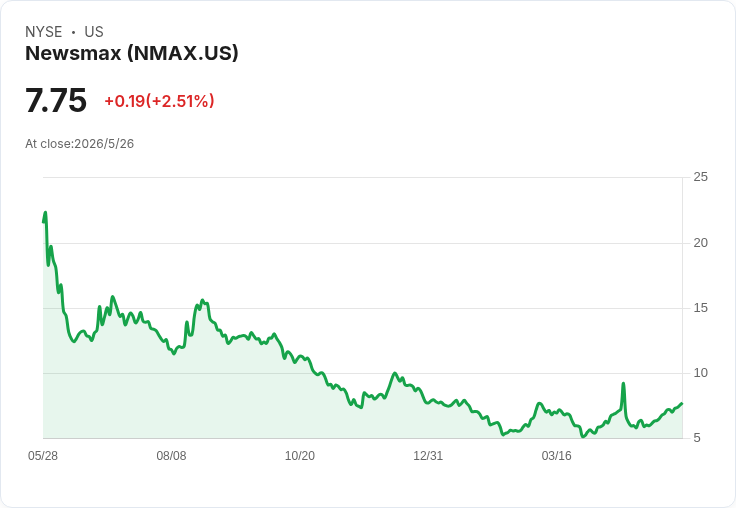Click the 15 price axis label
This screenshot has width=736, height=508.
(701, 308)
